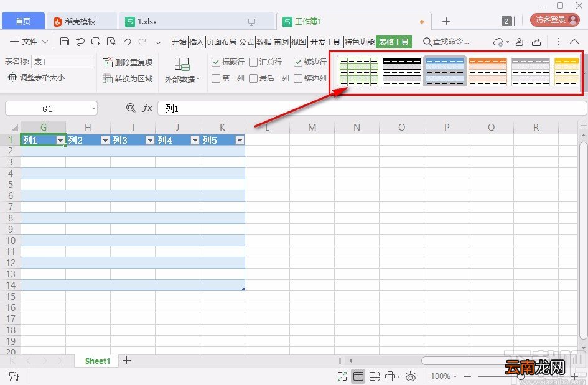Click the Save icon in quick toolbar
This screenshot has width=588, height=385.
(x=65, y=41)
